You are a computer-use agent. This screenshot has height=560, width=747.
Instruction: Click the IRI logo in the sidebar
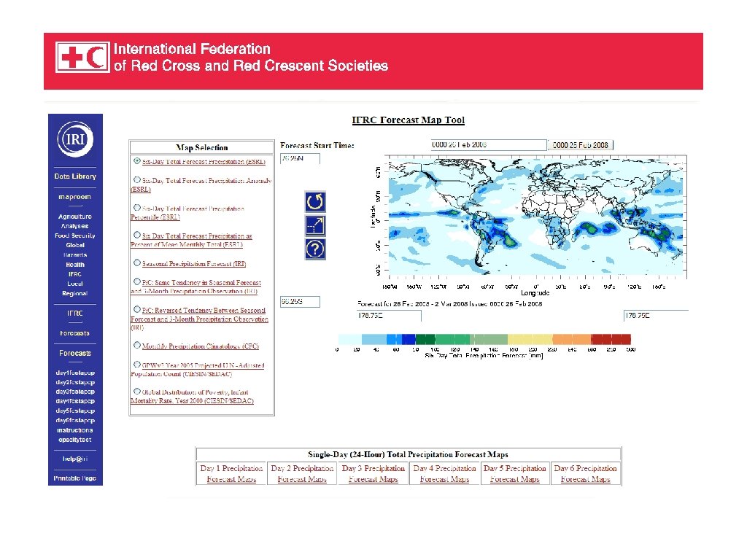coord(75,139)
